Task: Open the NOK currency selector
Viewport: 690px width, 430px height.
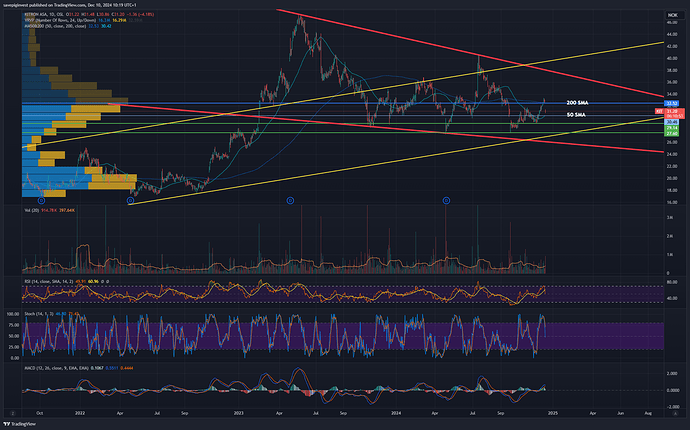Action: coord(673,15)
